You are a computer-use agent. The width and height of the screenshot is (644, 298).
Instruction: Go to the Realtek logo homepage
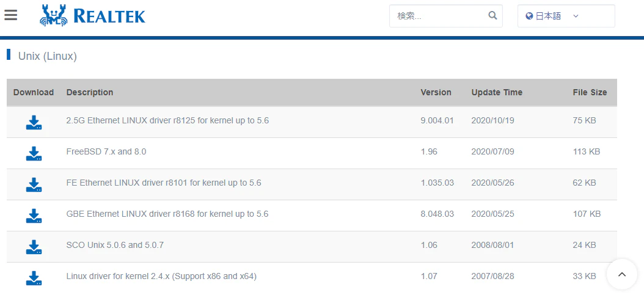(x=92, y=16)
